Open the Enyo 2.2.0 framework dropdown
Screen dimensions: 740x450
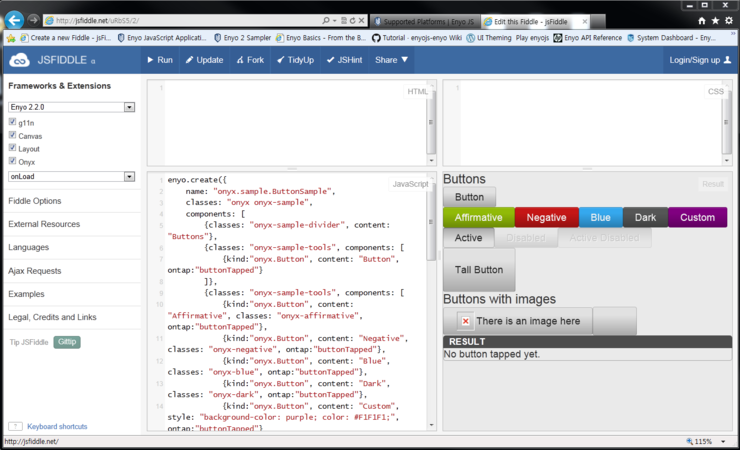tap(72, 107)
